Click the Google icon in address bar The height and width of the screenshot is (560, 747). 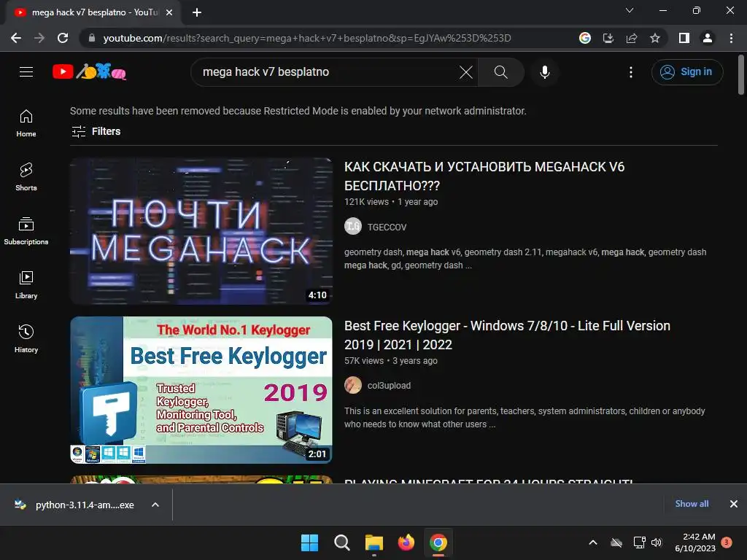tap(584, 38)
